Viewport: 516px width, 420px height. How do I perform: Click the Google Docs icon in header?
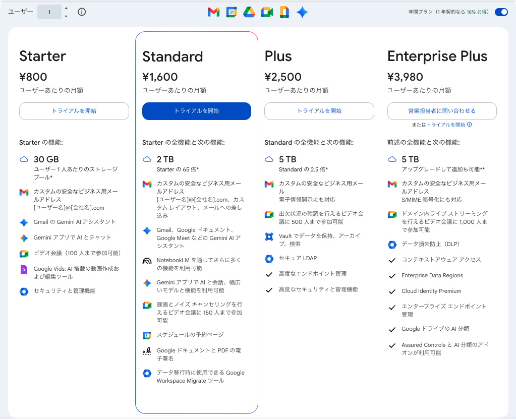pos(284,12)
